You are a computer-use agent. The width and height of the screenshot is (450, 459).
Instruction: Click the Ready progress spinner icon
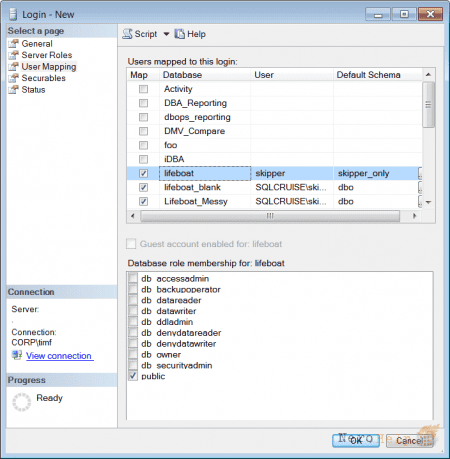click(22, 402)
